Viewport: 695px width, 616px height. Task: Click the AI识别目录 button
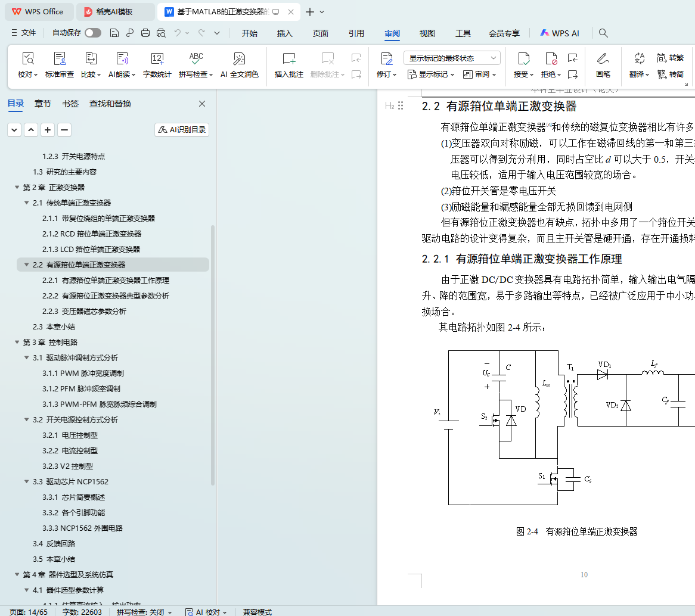[182, 130]
